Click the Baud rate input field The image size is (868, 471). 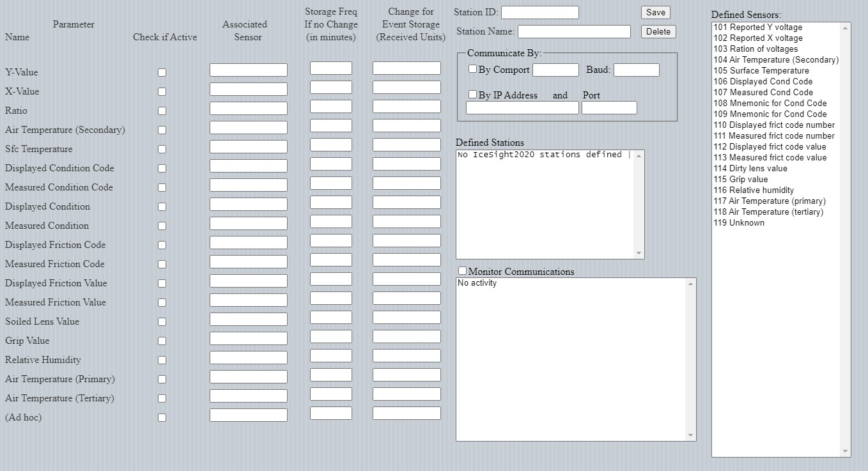coord(636,70)
